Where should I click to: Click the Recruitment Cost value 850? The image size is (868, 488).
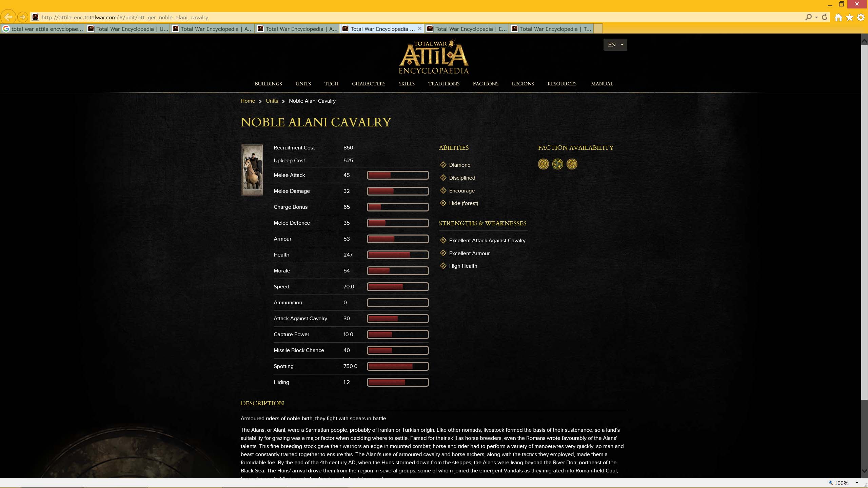348,148
